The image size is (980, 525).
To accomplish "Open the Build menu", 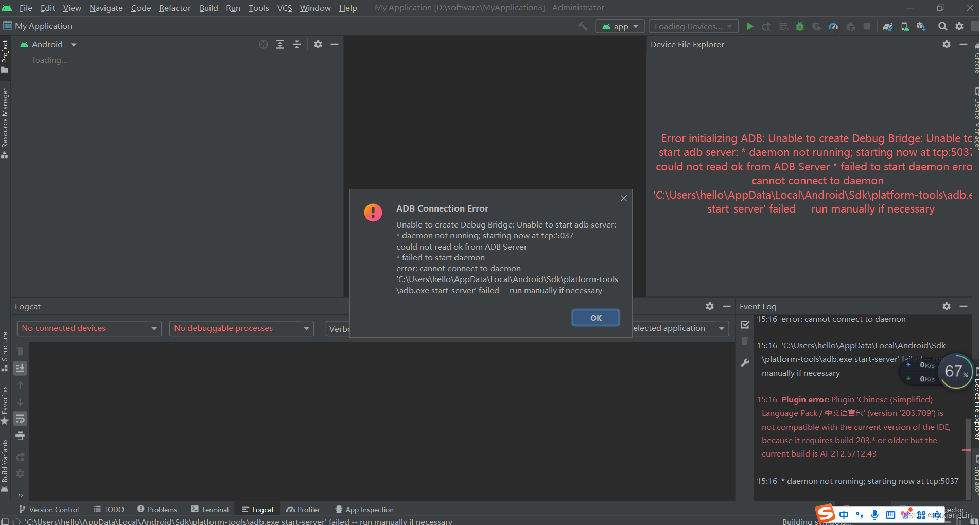I will (x=208, y=8).
